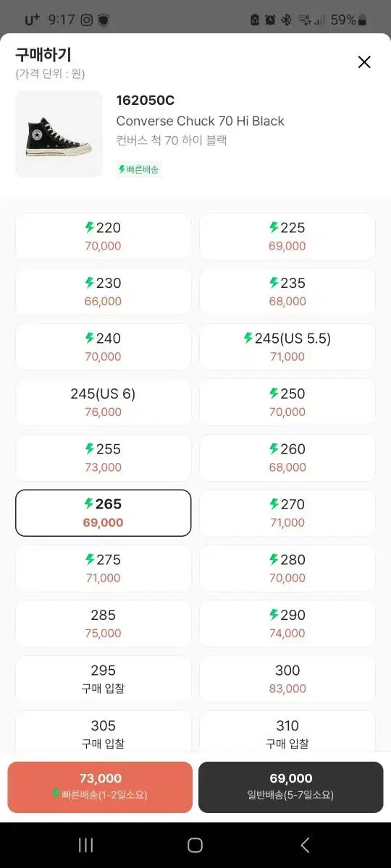Choose the 245(US 5.5) size option
391x868 pixels.
tap(287, 347)
